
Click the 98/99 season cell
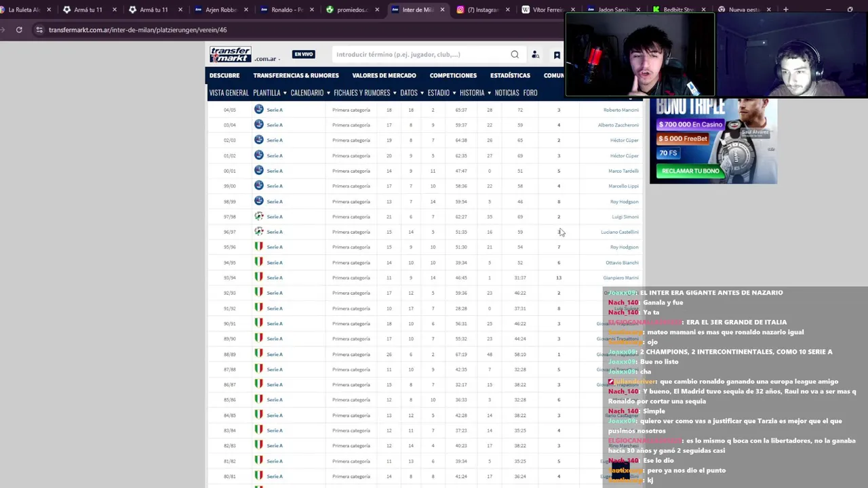click(230, 201)
